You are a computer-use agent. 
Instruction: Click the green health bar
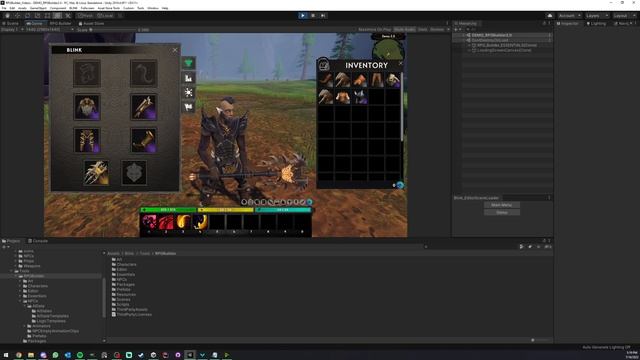tap(168, 210)
